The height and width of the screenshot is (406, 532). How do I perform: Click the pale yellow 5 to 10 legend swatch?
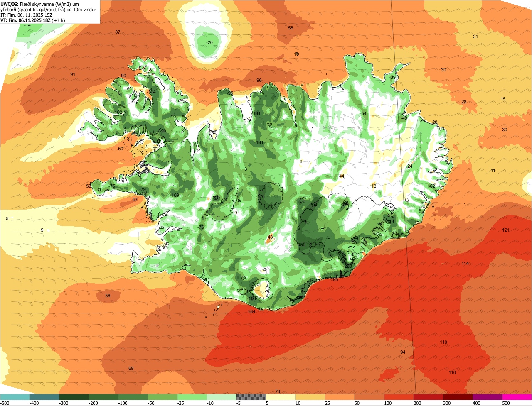click(281, 397)
